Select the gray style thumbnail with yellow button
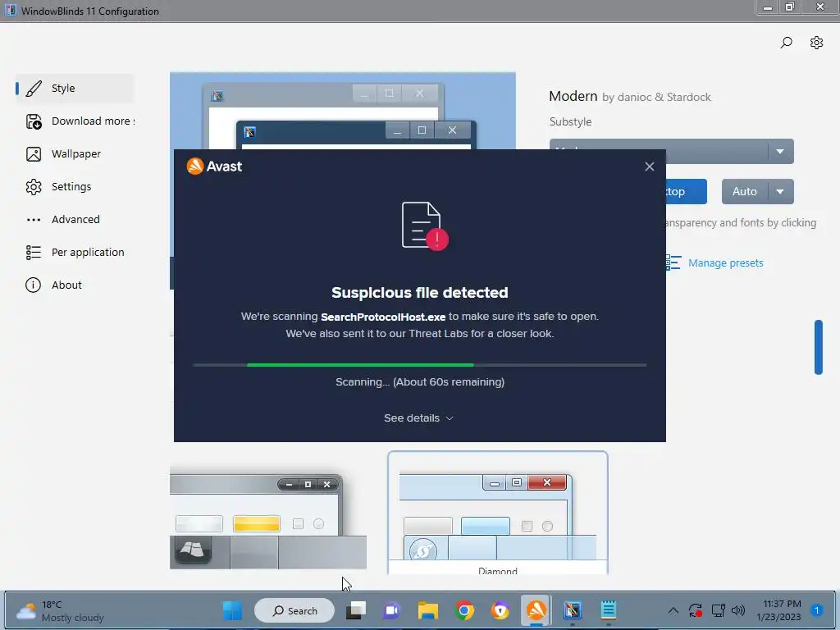The image size is (840, 630). [268, 518]
